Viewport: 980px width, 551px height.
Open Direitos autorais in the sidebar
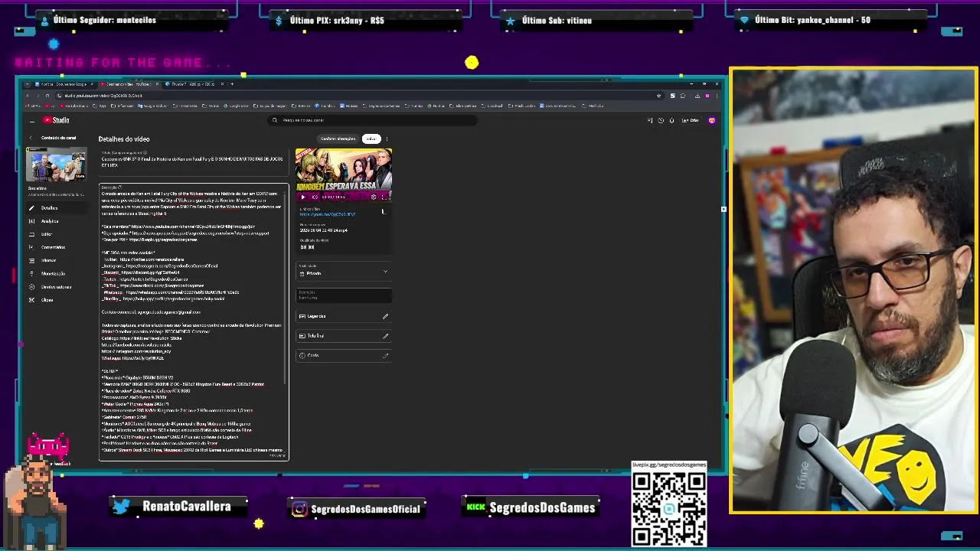click(x=56, y=287)
